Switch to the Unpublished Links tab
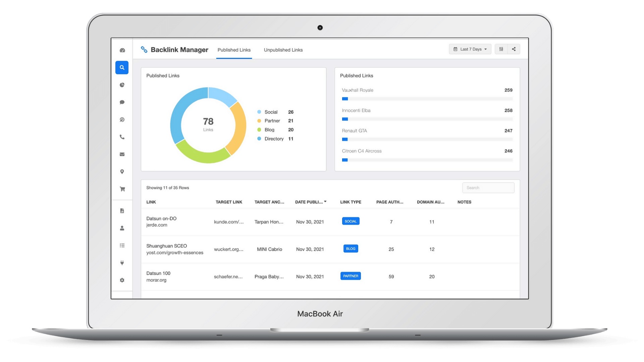The height and width of the screenshot is (362, 644). tap(283, 50)
